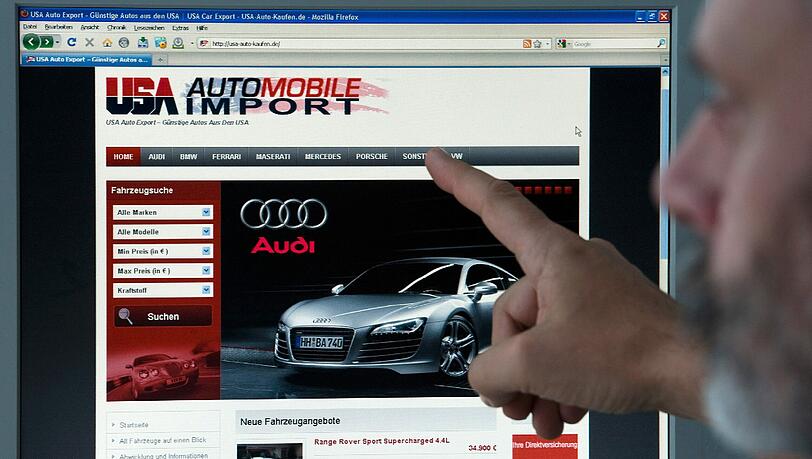The height and width of the screenshot is (459, 812).
Task: Click the Neue Fahrzeugangebote heading
Action: pyautogui.click(x=290, y=421)
